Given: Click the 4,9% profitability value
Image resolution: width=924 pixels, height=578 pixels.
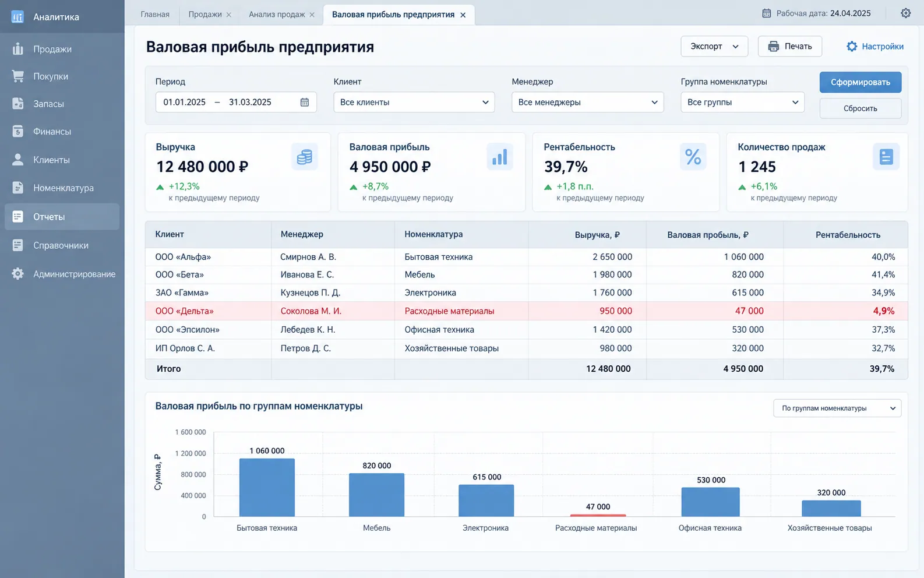Looking at the screenshot, I should pyautogui.click(x=884, y=311).
